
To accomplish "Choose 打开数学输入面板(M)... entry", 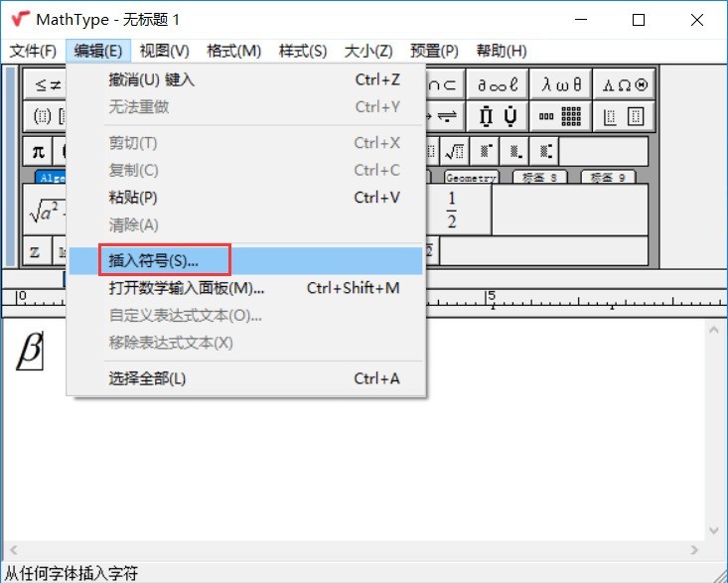I will point(245,288).
